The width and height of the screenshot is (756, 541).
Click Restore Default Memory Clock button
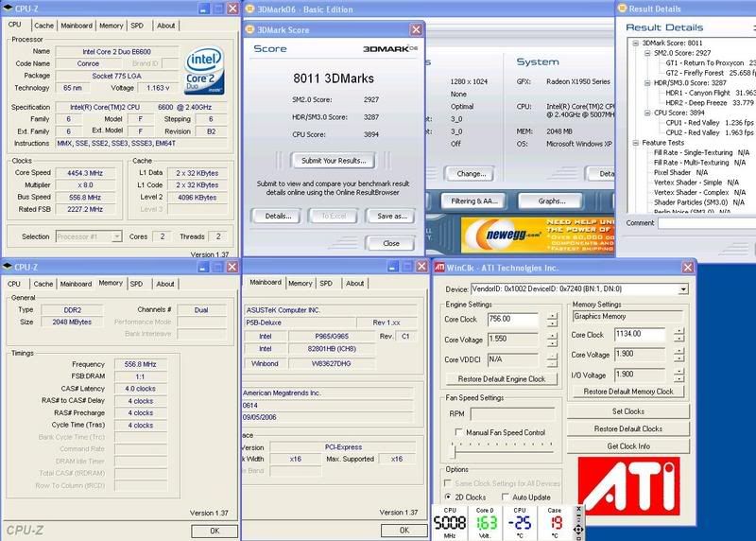[x=628, y=392]
